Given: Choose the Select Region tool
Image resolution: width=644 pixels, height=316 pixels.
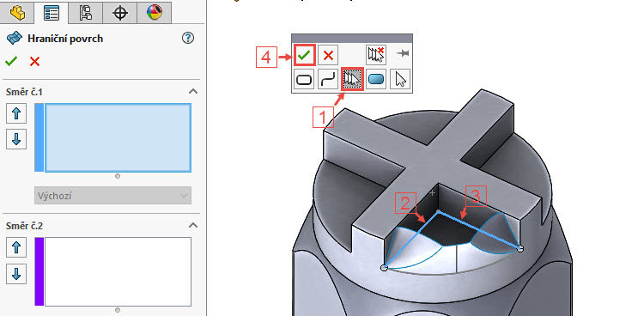Looking at the screenshot, I should 376,79.
